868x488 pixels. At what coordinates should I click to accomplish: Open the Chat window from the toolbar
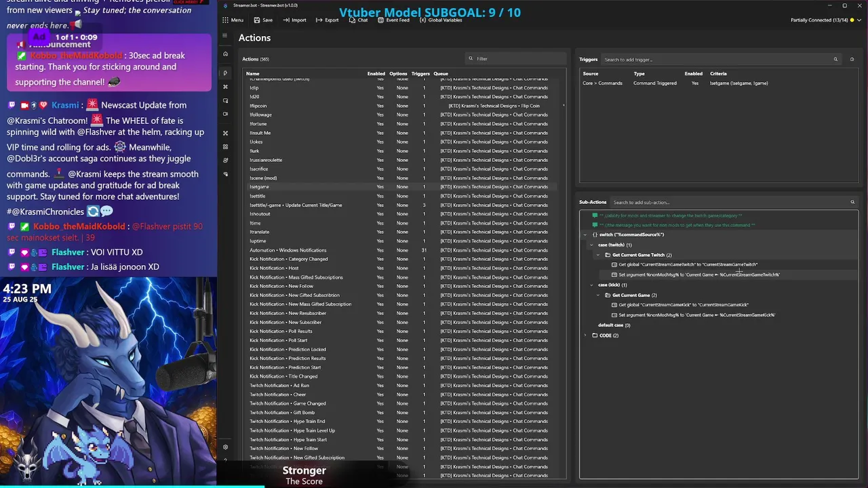click(x=358, y=20)
